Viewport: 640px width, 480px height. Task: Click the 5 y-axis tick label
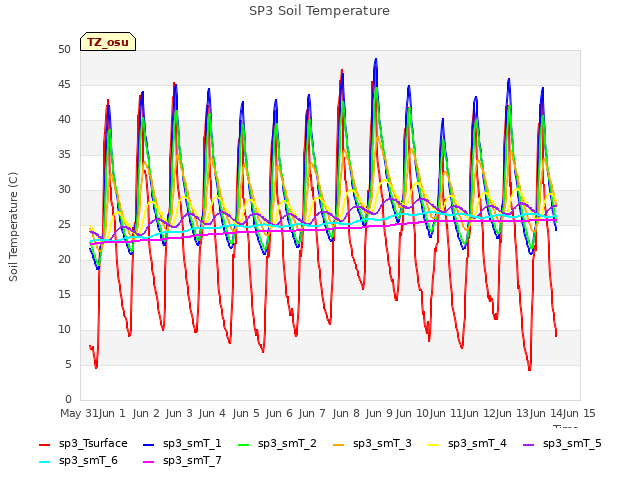68,364
